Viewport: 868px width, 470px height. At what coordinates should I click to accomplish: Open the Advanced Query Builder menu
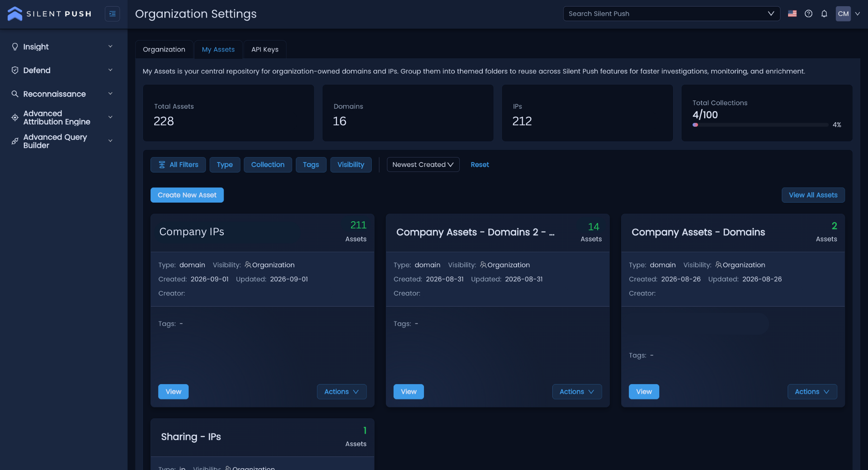point(62,141)
